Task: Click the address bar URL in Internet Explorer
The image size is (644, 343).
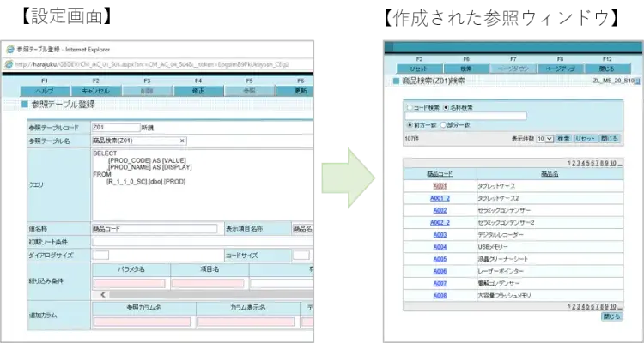Action: (152, 64)
